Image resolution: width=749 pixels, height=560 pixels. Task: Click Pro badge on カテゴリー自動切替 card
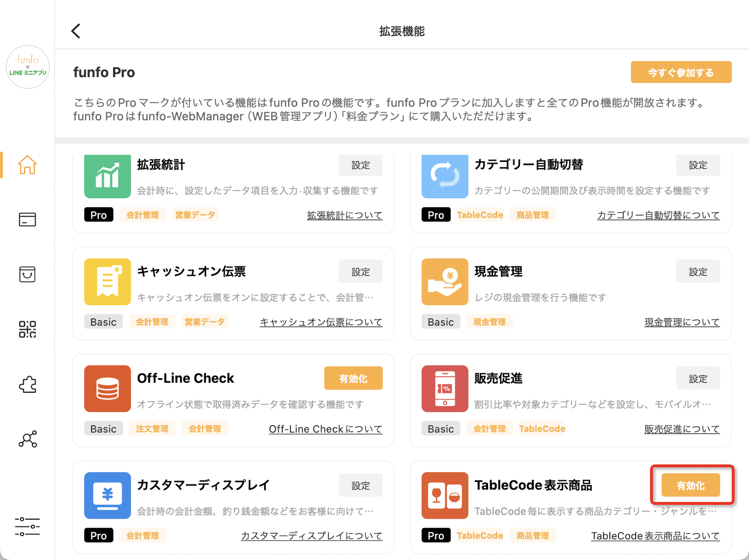436,215
